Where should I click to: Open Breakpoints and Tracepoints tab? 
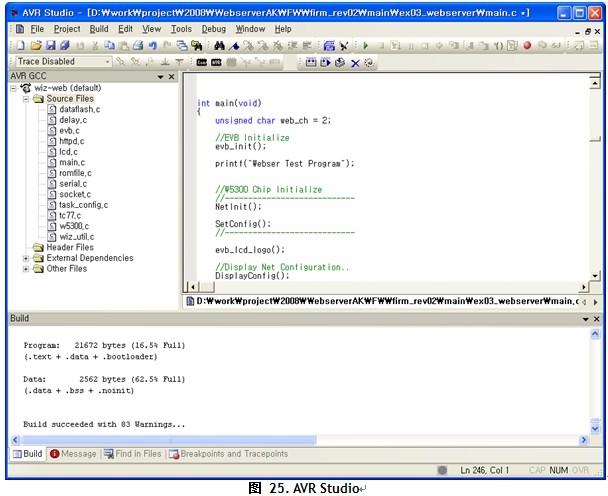click(x=234, y=454)
